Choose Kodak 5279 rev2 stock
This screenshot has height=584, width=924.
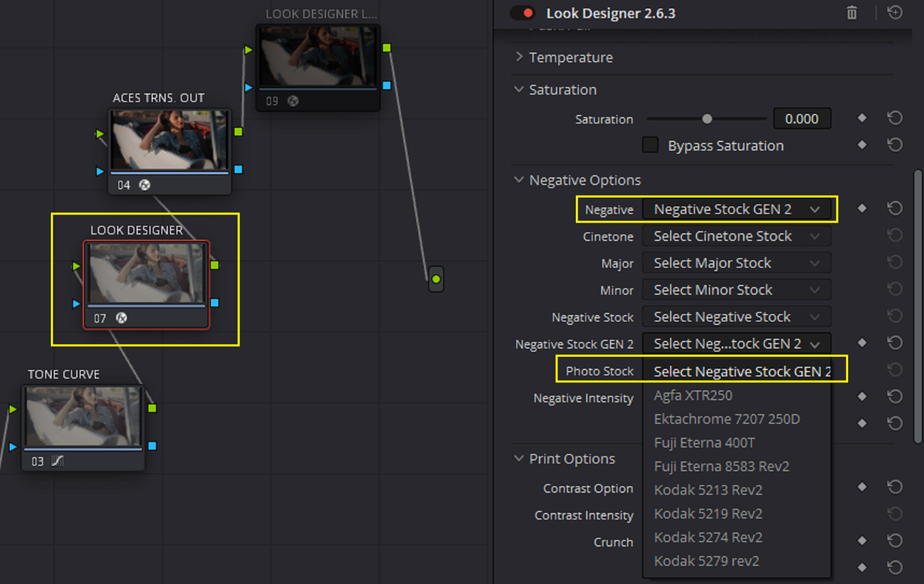(736, 561)
